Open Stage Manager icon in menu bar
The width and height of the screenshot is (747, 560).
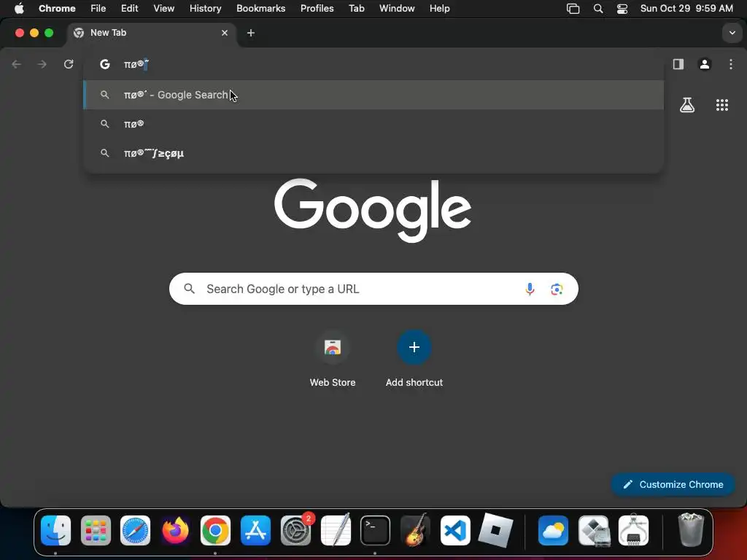click(x=573, y=9)
